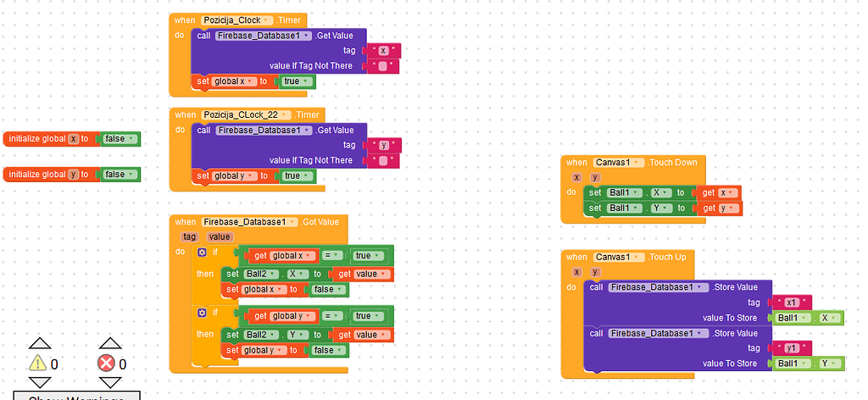The height and width of the screenshot is (400, 868).
Task: Jump to next warning using down arrow
Action: [x=39, y=382]
